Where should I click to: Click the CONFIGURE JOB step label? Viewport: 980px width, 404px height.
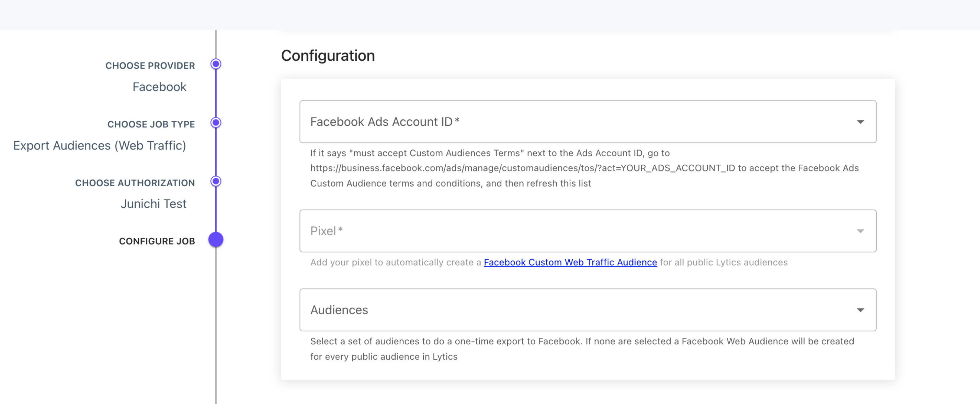click(x=157, y=241)
